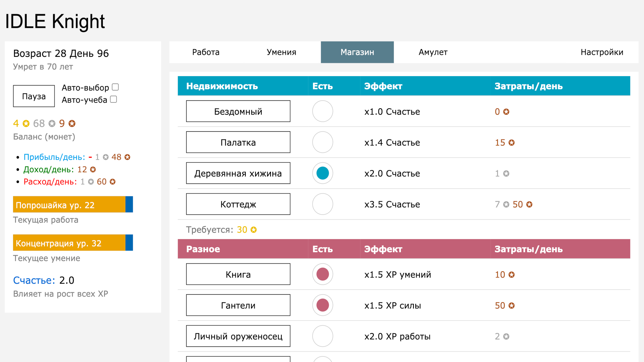
Task: Click the blue Счастье label
Action: (33, 280)
